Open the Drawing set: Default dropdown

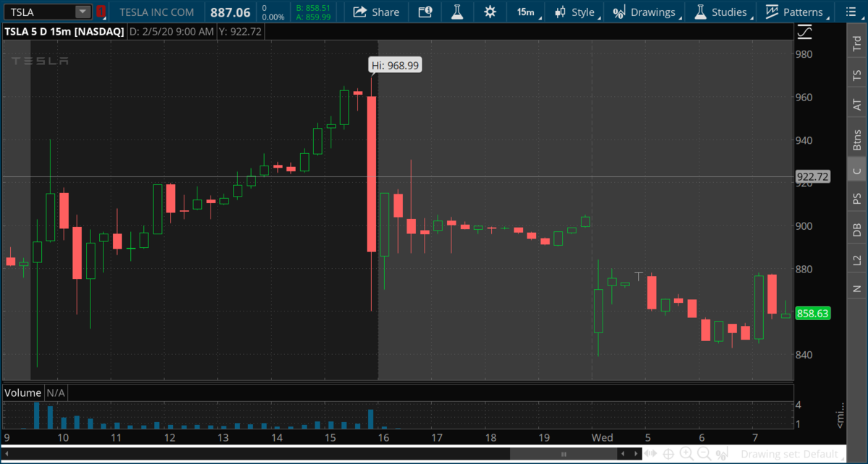[792, 454]
